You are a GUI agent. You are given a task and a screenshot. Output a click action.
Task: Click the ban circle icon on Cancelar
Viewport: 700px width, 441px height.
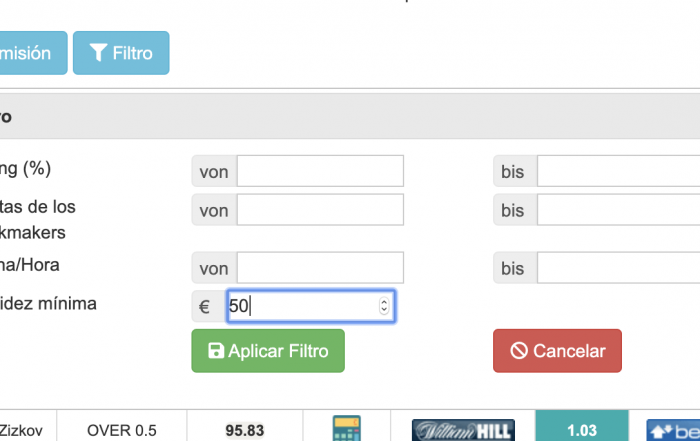(x=519, y=351)
